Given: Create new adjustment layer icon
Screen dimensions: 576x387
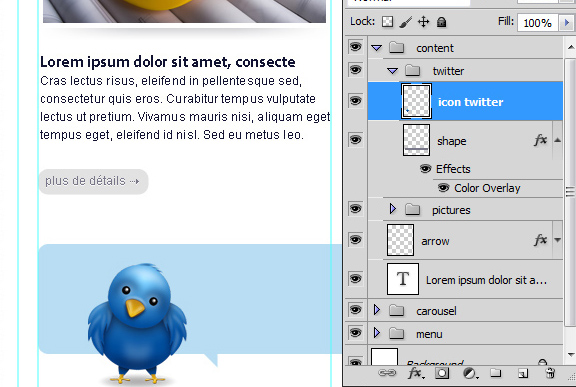Looking at the screenshot, I should 470,374.
